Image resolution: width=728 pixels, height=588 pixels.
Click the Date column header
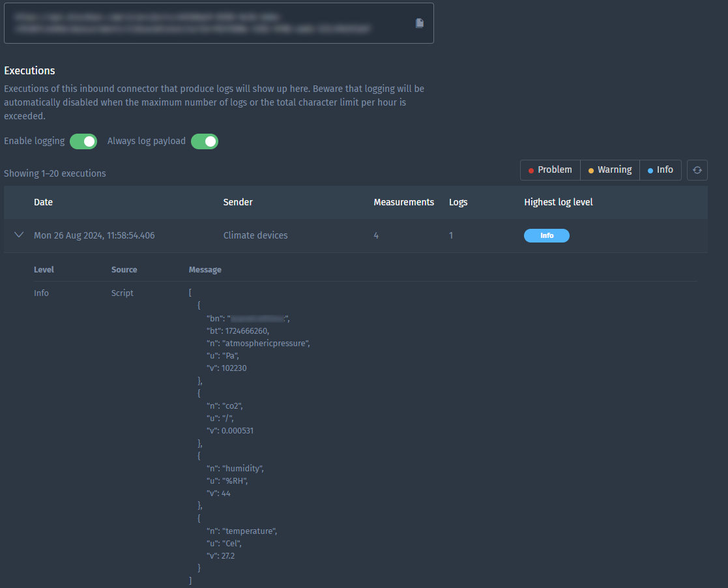(43, 202)
